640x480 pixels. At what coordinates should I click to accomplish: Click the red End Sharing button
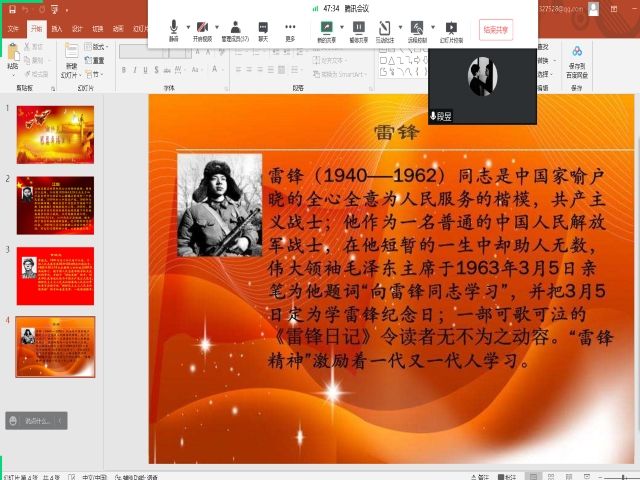pos(496,30)
